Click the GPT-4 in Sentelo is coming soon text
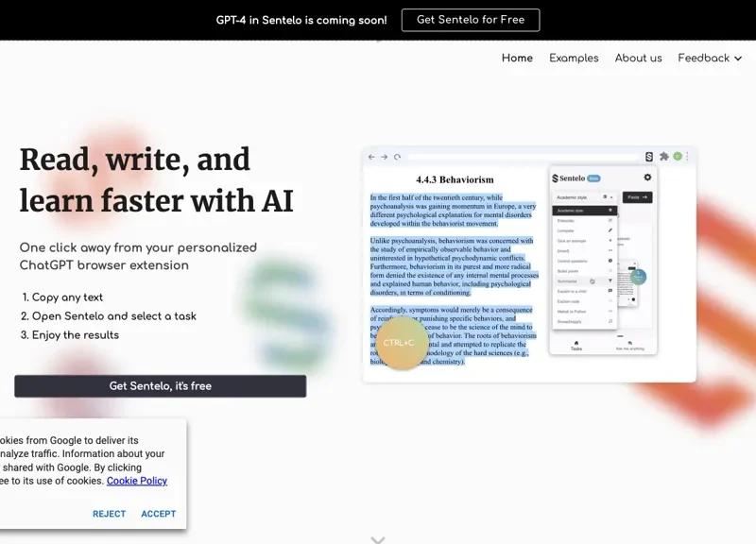 coord(301,20)
